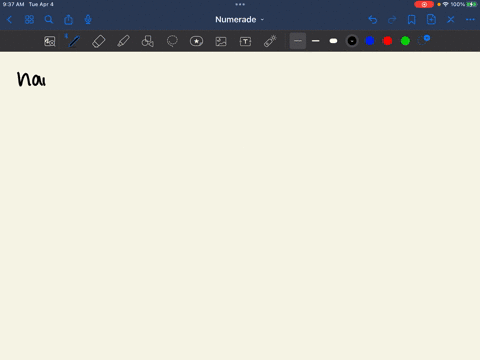The width and height of the screenshot is (480, 360).
Task: Redo the undone stroke
Action: (x=392, y=20)
